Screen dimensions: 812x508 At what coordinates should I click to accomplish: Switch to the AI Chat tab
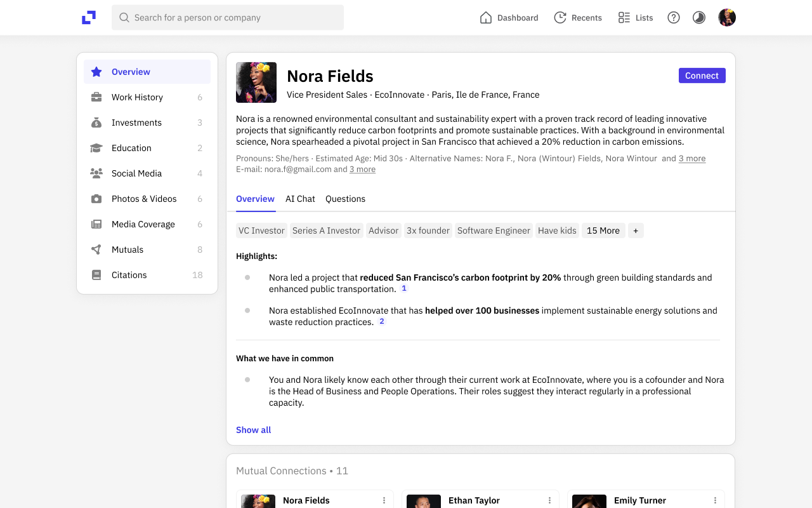click(x=300, y=199)
